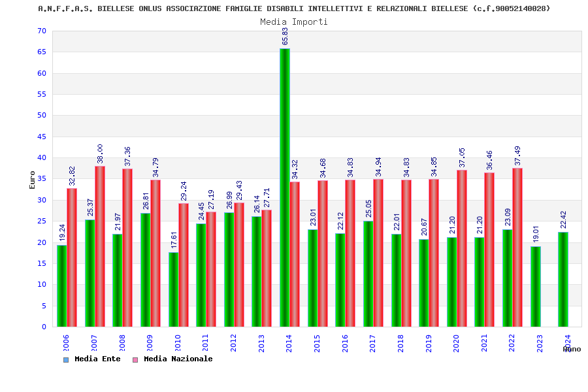Select the green 2023 bar

pos(536,287)
